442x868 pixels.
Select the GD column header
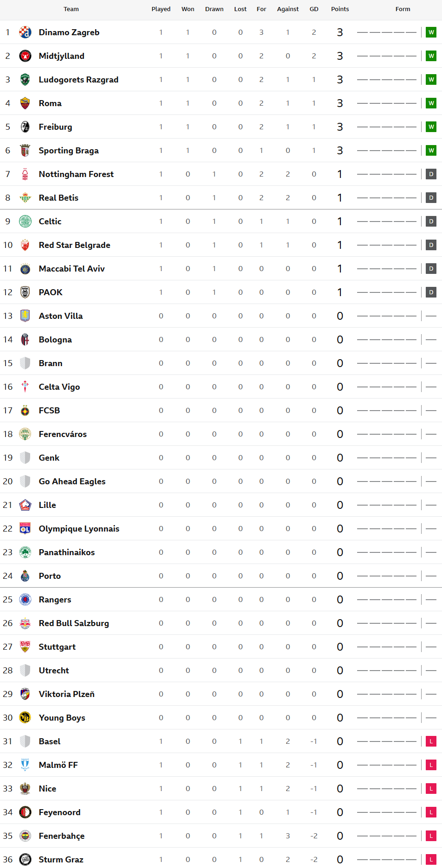click(x=314, y=9)
